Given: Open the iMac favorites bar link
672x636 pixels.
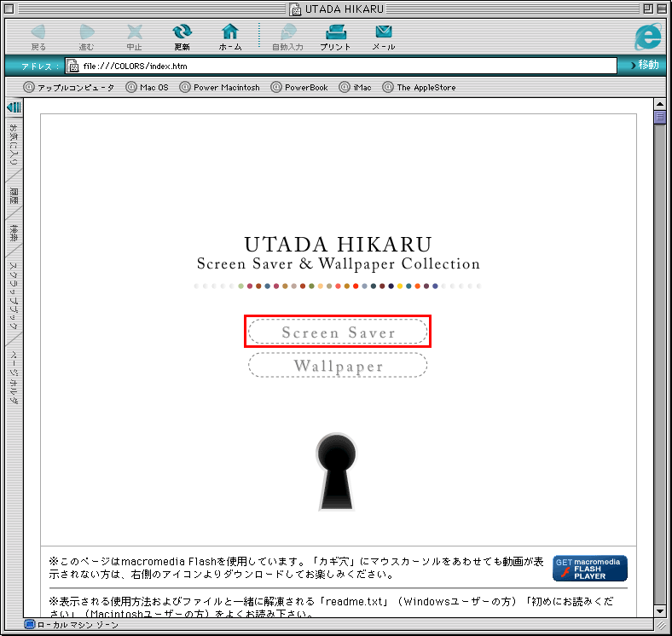Looking at the screenshot, I should 355,88.
